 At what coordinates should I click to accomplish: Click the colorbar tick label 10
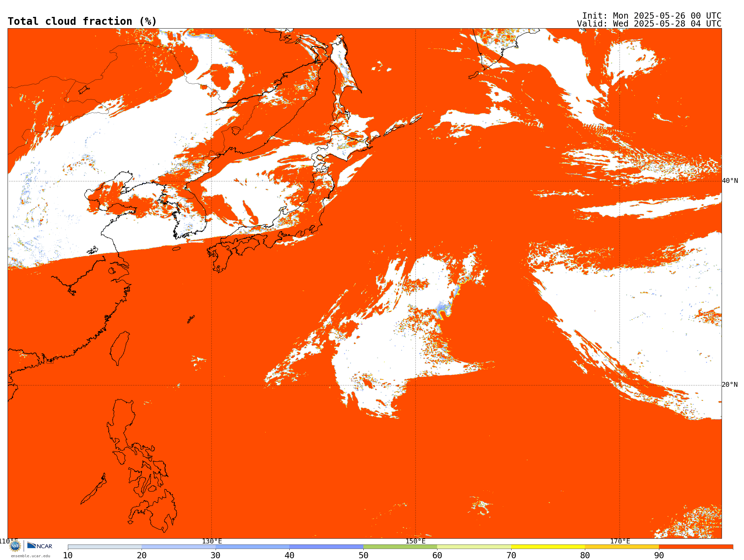[68, 556]
